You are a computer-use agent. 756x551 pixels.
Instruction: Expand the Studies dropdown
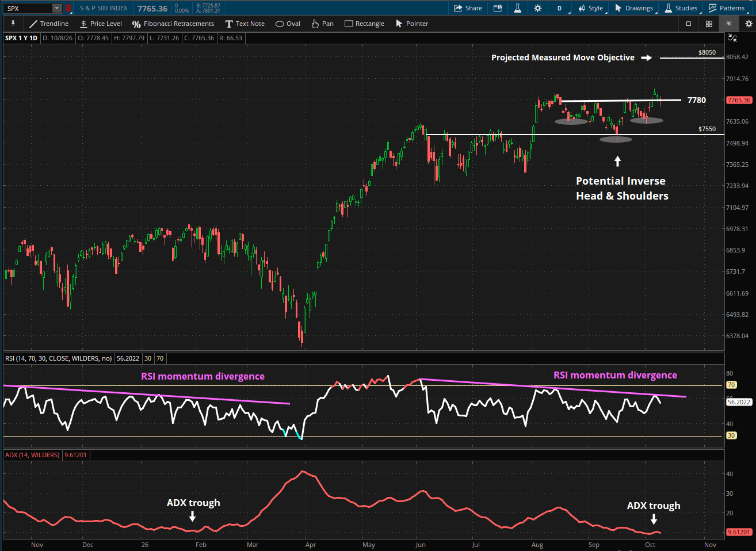click(681, 8)
